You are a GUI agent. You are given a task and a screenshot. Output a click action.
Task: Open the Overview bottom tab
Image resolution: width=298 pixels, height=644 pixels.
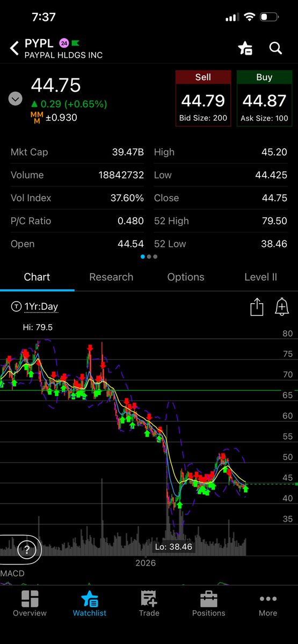(x=30, y=603)
